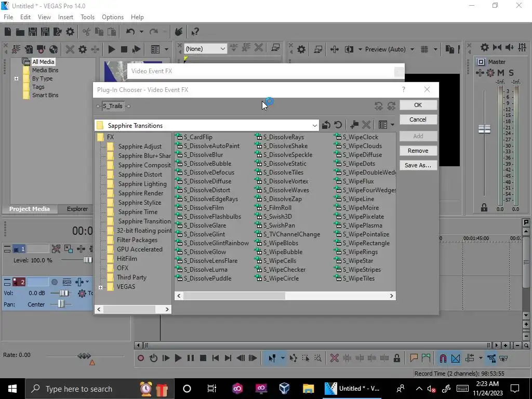Viewport: 532px width, 399px height.
Task: Open the Insert menu
Action: [x=65, y=17]
